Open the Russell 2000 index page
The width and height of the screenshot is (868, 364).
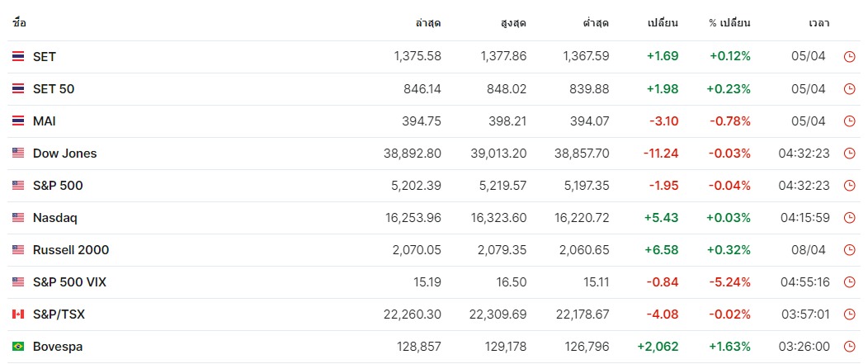(x=71, y=250)
